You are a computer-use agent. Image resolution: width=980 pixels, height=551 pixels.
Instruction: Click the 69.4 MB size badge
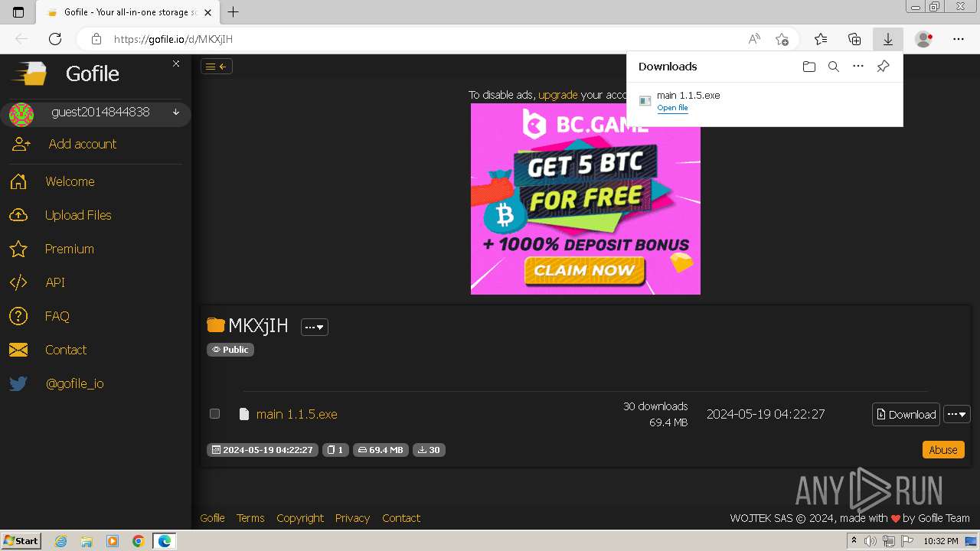tap(381, 450)
